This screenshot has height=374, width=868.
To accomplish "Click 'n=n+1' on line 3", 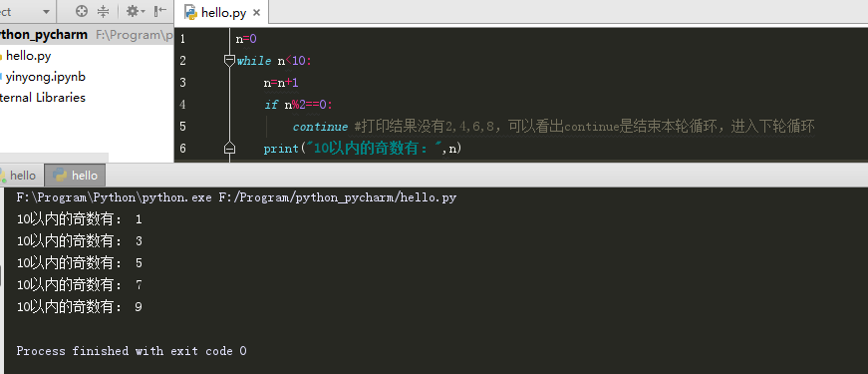I will tap(281, 83).
